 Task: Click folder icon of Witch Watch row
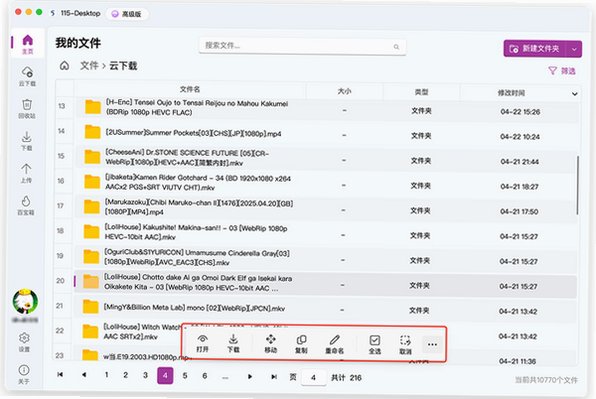point(90,331)
